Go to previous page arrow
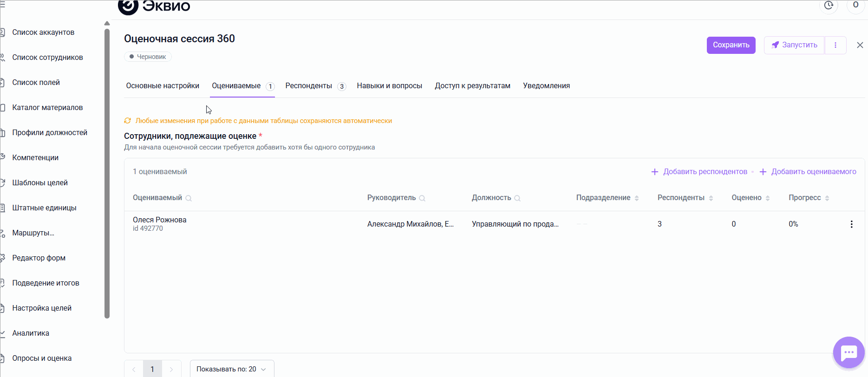This screenshot has width=868, height=377. pyautogui.click(x=134, y=370)
